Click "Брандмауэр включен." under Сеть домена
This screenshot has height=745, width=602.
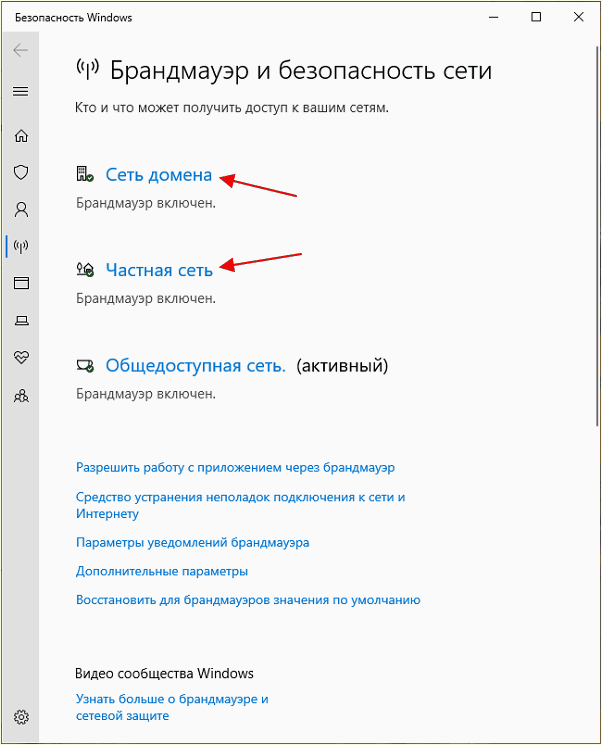[x=146, y=203]
